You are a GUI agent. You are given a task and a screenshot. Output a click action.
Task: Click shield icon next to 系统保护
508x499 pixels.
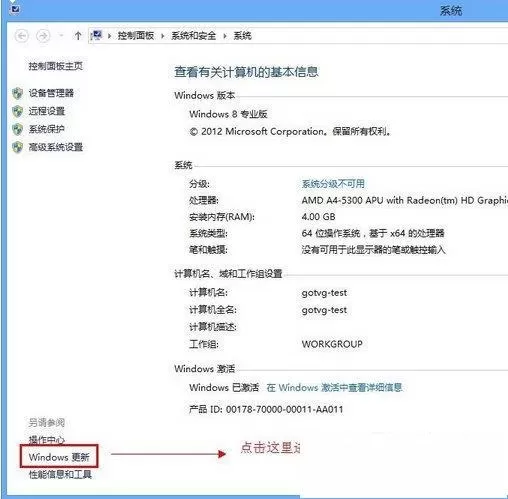point(18,129)
